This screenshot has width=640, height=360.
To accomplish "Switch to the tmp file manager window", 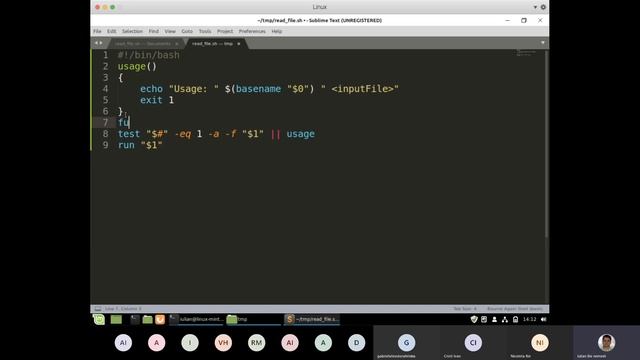I will (253, 319).
